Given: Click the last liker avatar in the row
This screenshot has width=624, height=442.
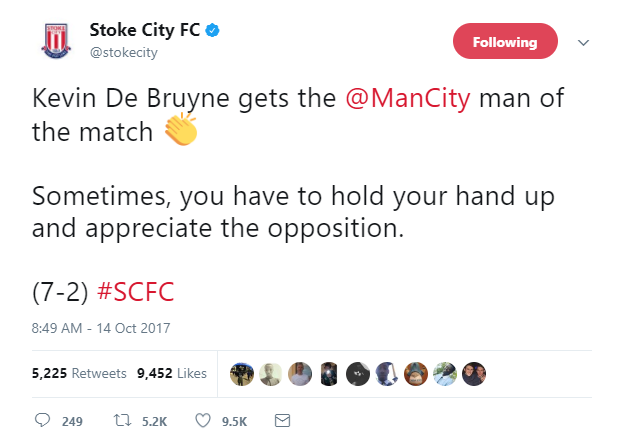Looking at the screenshot, I should (475, 373).
